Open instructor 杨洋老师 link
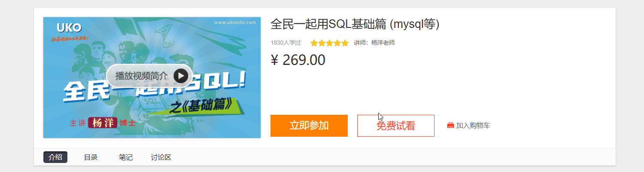 click(383, 43)
